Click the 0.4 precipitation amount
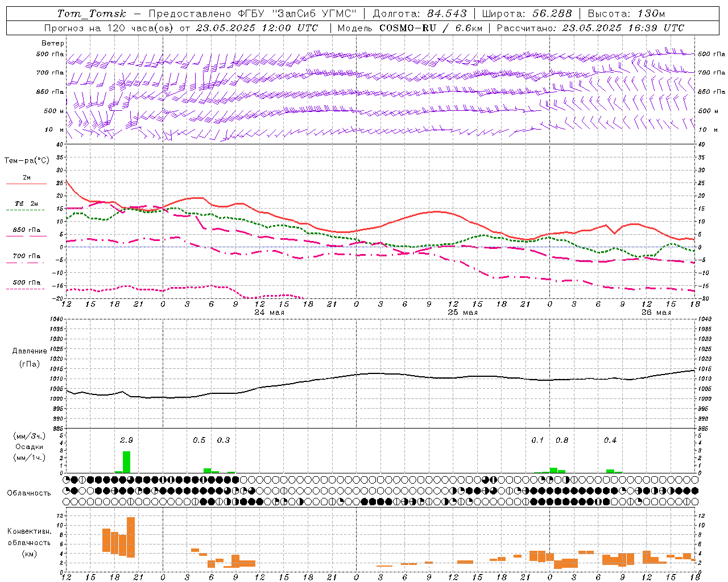 click(610, 440)
